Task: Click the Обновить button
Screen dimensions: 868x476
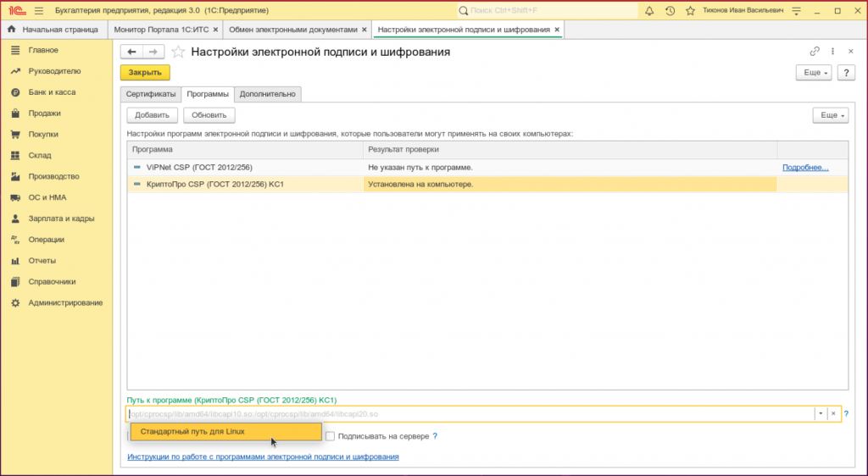Action: point(209,115)
